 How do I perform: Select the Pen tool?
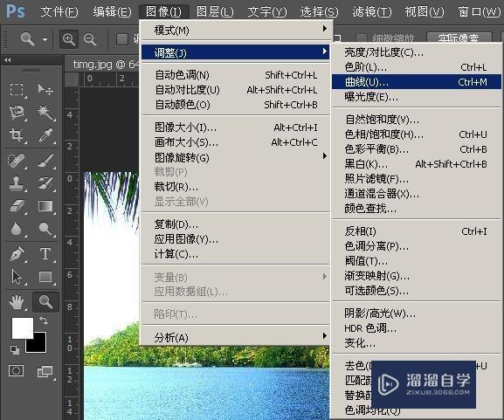click(17, 254)
